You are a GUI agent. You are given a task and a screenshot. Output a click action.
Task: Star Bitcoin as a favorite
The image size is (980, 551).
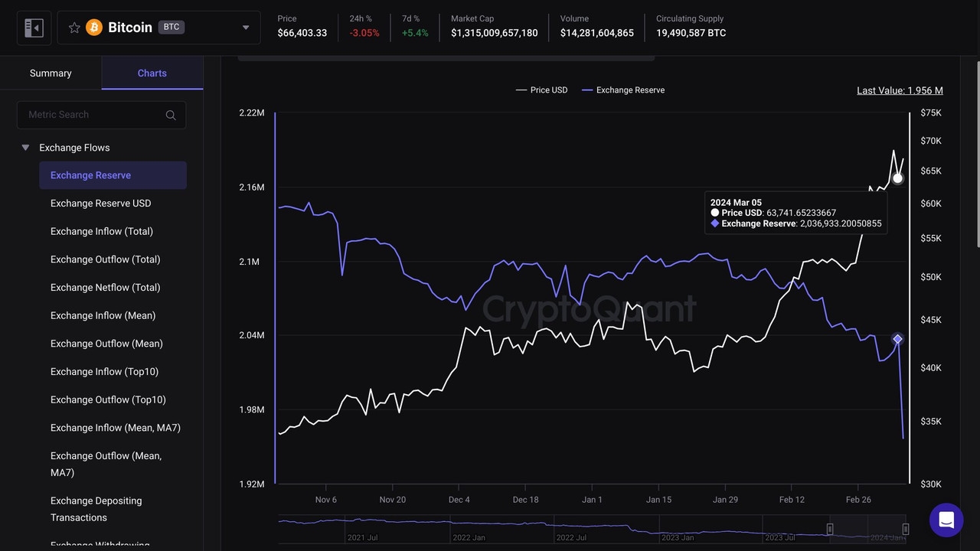point(74,28)
